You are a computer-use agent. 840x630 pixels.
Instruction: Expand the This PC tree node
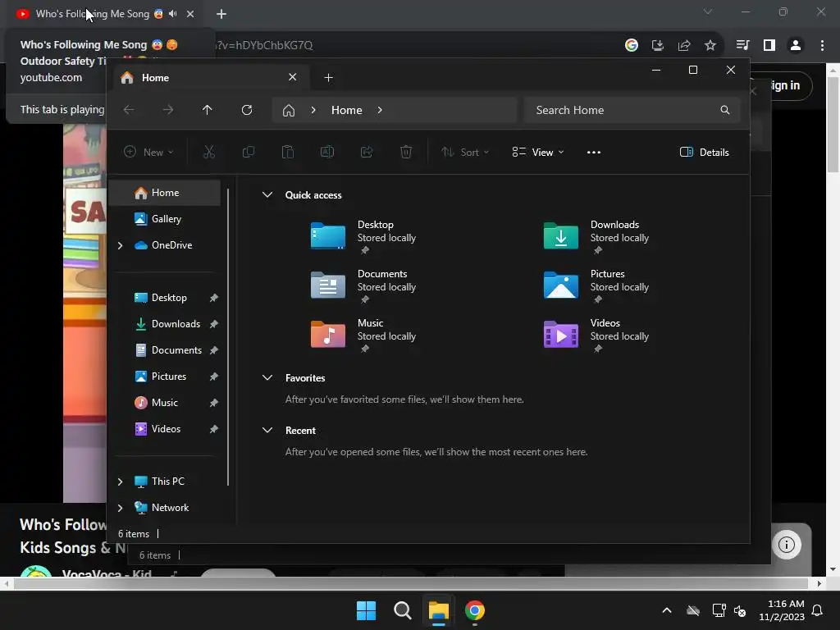coord(120,482)
